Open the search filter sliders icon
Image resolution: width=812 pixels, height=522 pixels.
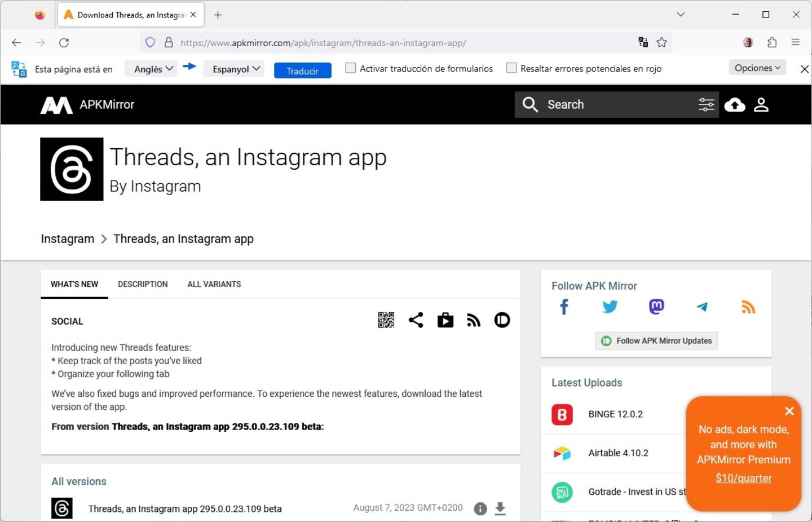706,104
